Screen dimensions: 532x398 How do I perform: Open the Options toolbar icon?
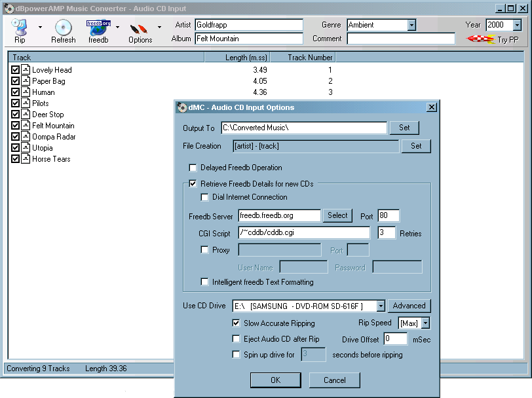coord(139,28)
